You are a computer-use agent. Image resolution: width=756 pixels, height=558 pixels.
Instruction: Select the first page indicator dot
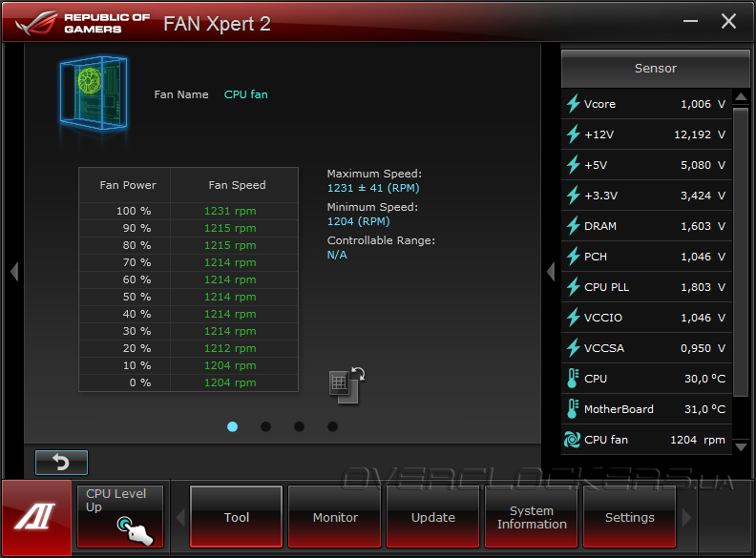232,426
